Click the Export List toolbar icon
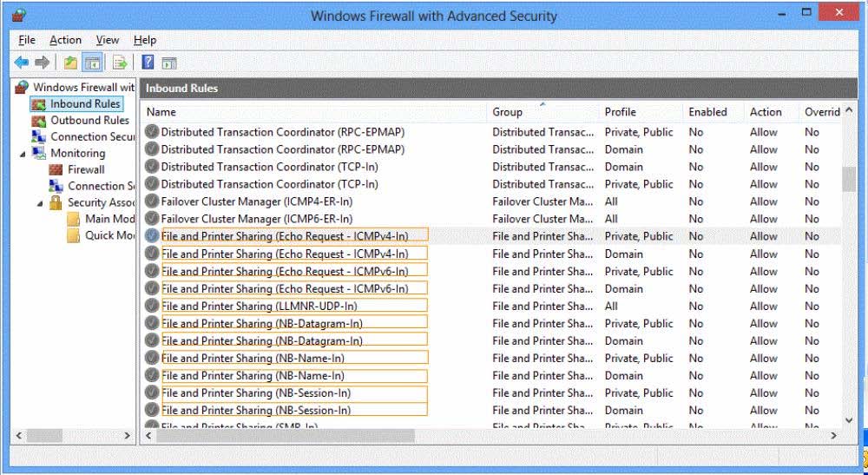868x475 pixels. click(x=120, y=63)
